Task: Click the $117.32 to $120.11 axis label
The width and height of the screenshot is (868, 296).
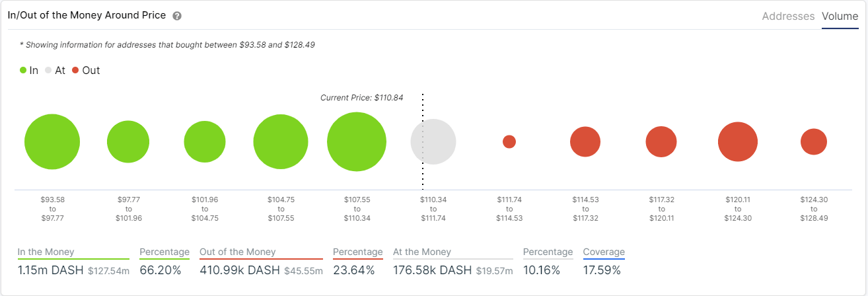Action: pyautogui.click(x=661, y=208)
